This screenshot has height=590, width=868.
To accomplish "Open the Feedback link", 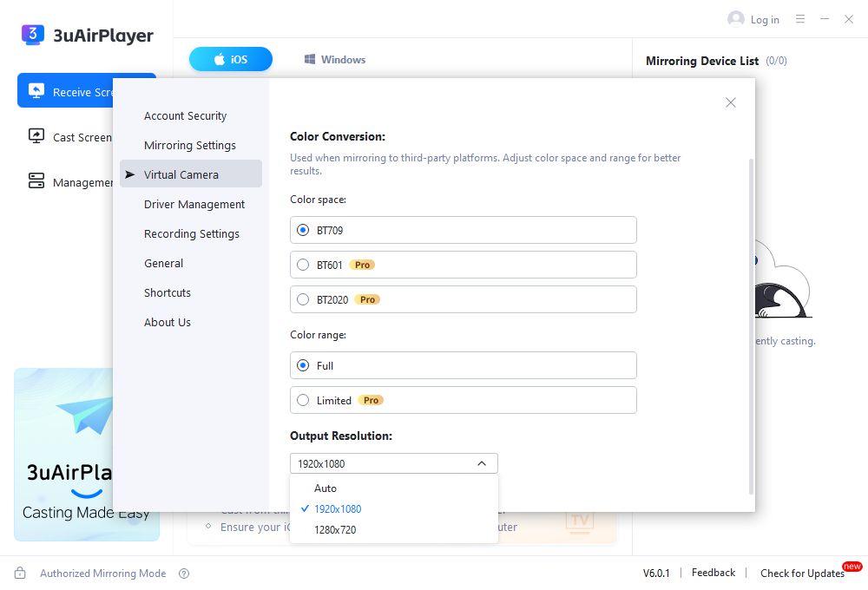I will click(x=713, y=573).
